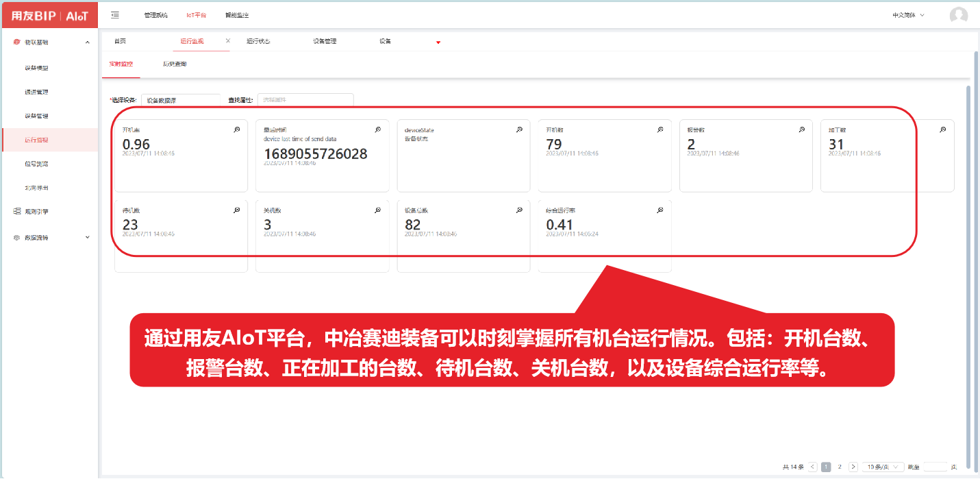Select the 实时监控 sub-tab
The image size is (980, 479).
pos(121,64)
